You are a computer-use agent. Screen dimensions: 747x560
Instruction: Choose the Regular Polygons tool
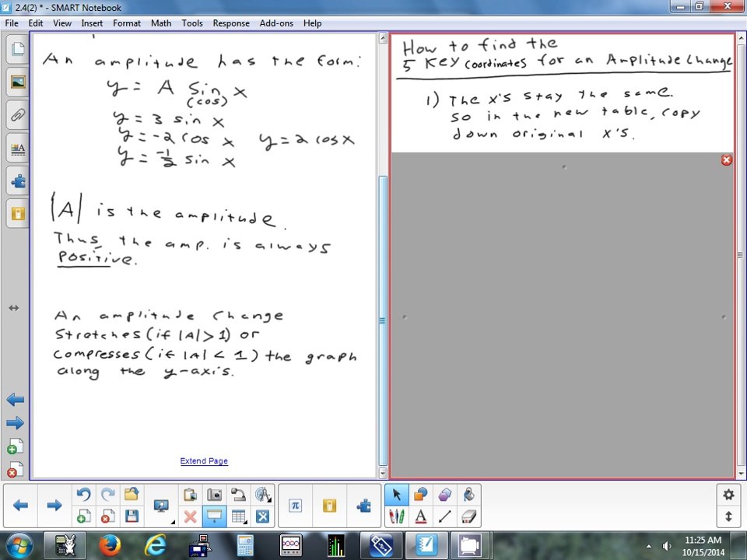445,495
